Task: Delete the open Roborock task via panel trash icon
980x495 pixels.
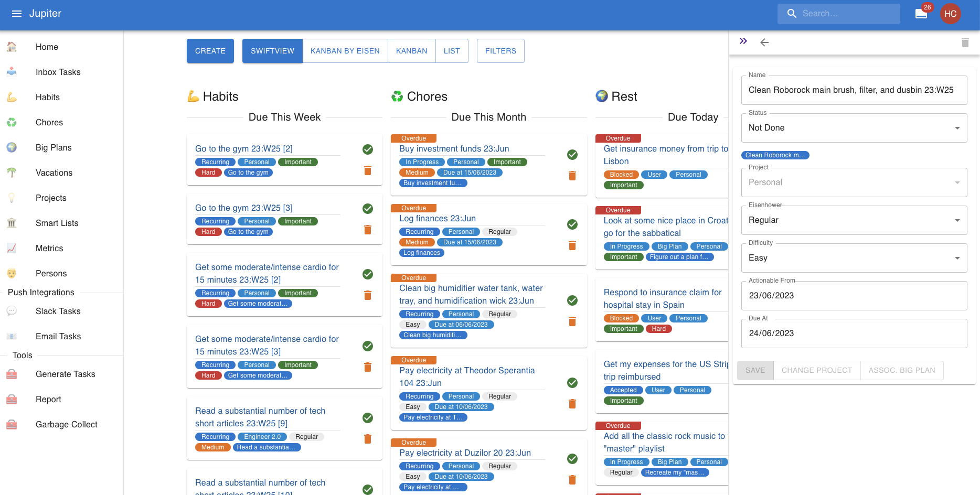Action: pyautogui.click(x=965, y=42)
